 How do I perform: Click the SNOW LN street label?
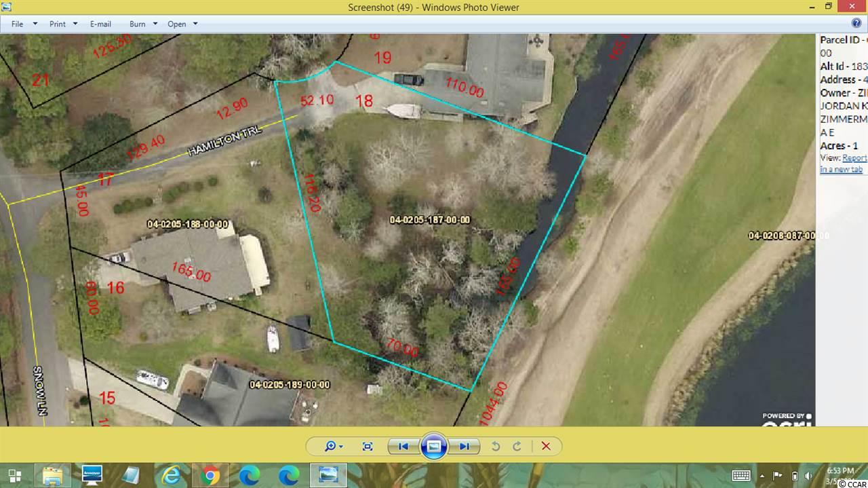pyautogui.click(x=40, y=391)
